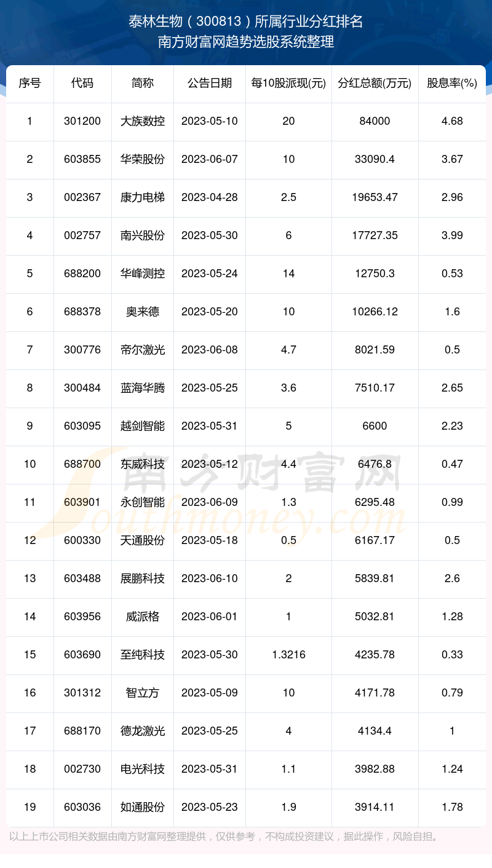492x868 pixels.
Task: Click the 每10股派现(元) column header
Action: pyautogui.click(x=288, y=83)
